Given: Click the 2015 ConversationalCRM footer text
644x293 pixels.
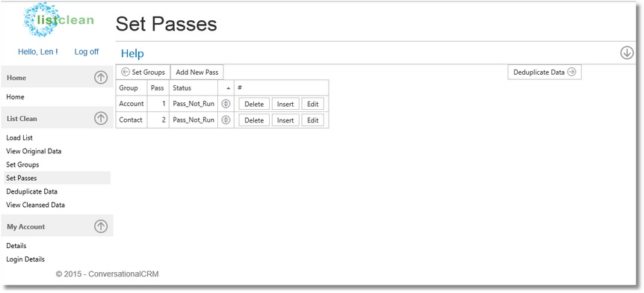Looking at the screenshot, I should pos(107,274).
